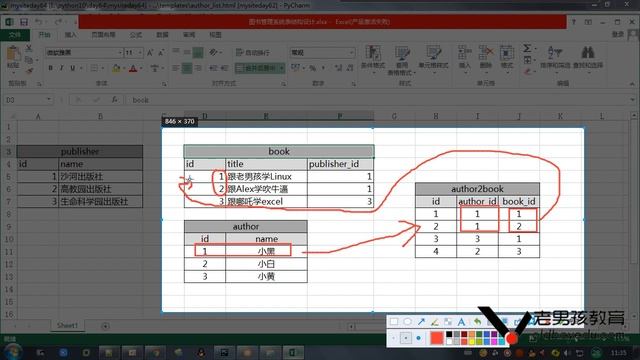This screenshot has height=360, width=640.
Task: Click the insert function fx icon
Action: (x=115, y=100)
